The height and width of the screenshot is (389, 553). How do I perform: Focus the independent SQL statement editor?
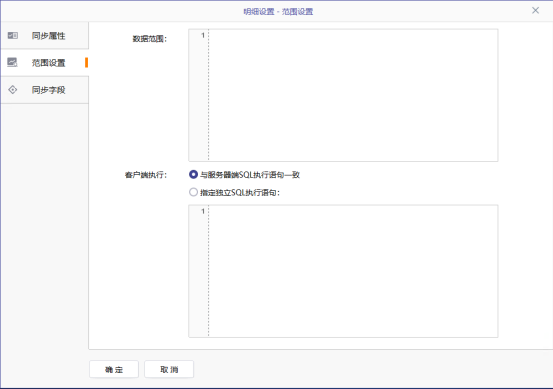[343, 271]
